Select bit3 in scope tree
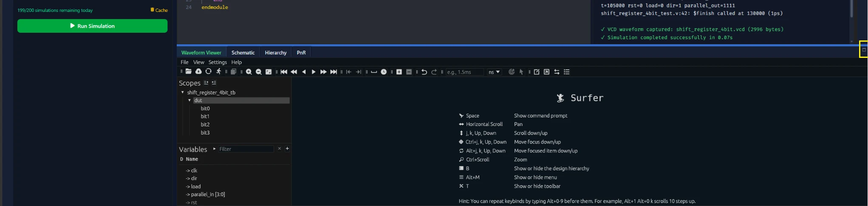868x206 pixels. (205, 132)
